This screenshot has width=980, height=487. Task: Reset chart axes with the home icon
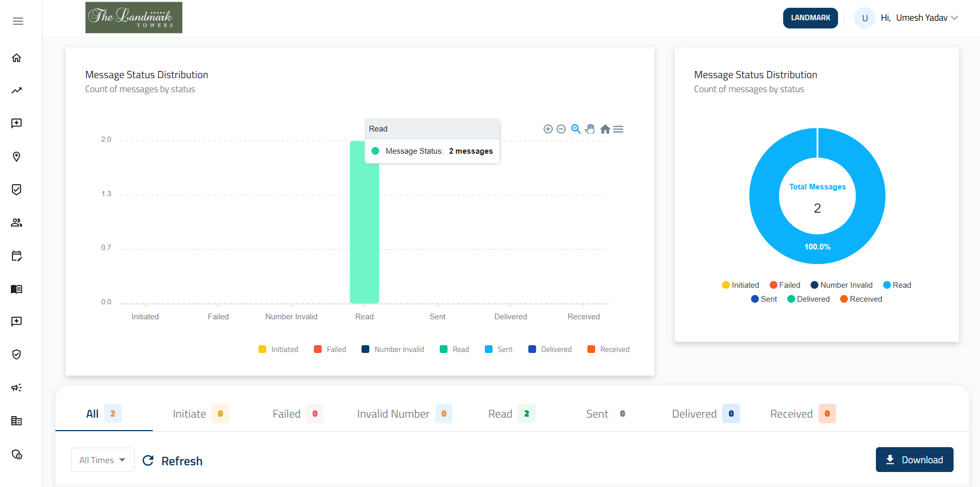point(605,129)
